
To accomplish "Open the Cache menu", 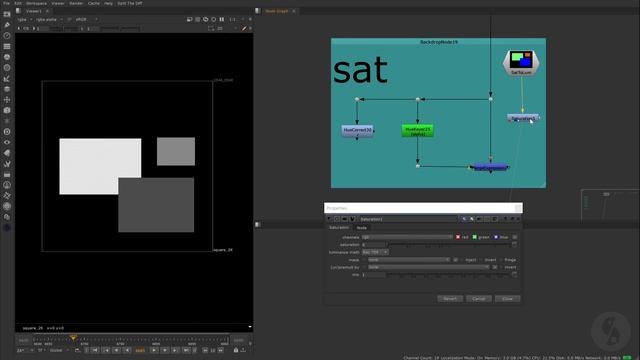I will coord(94,3).
